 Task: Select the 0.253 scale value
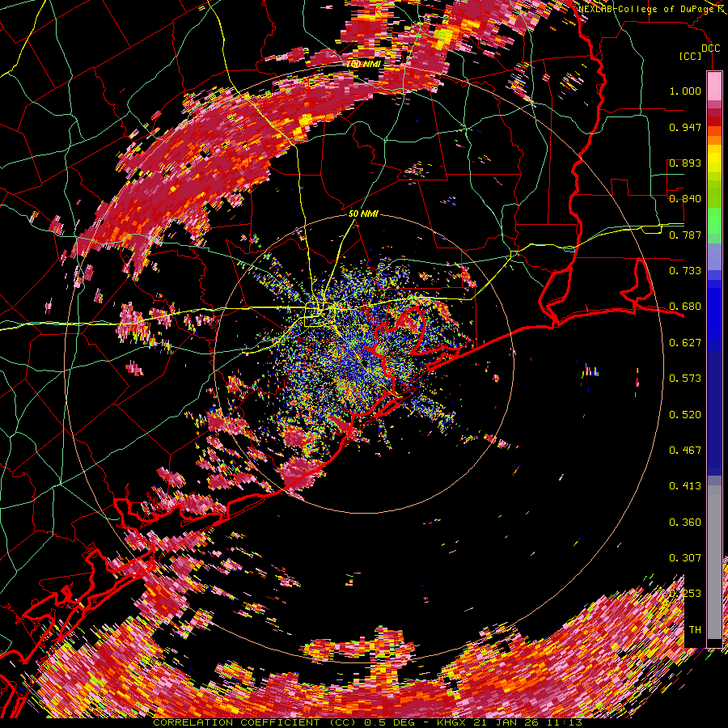(685, 594)
